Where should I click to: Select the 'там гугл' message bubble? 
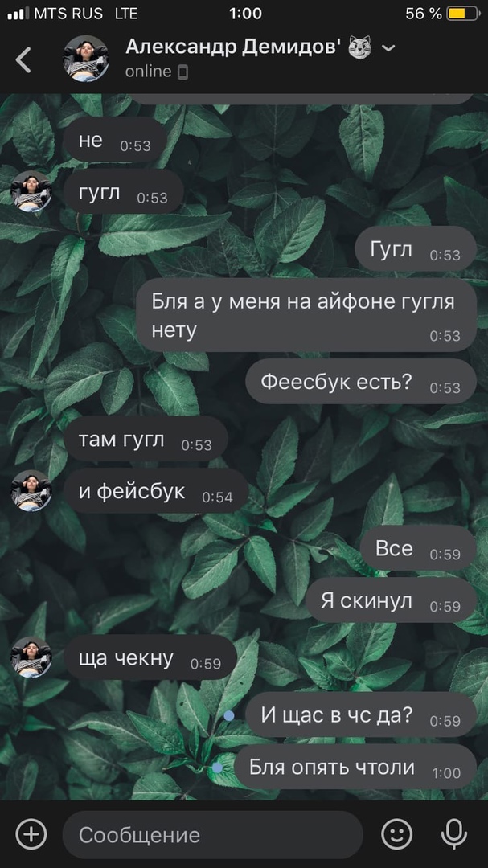(146, 439)
